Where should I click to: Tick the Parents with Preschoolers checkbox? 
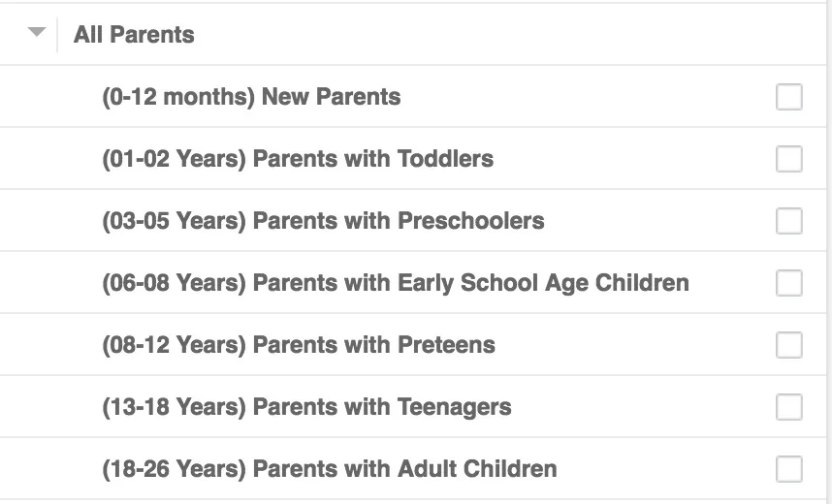click(x=789, y=221)
